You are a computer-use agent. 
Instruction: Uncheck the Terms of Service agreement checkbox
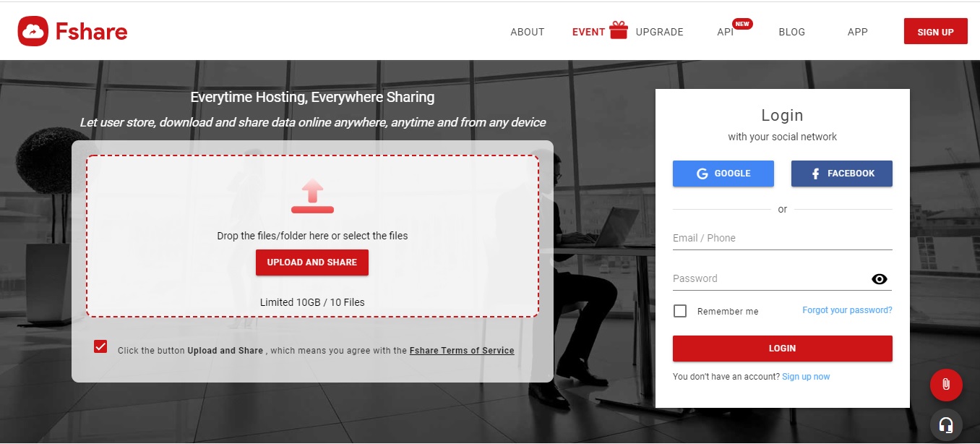pos(100,346)
